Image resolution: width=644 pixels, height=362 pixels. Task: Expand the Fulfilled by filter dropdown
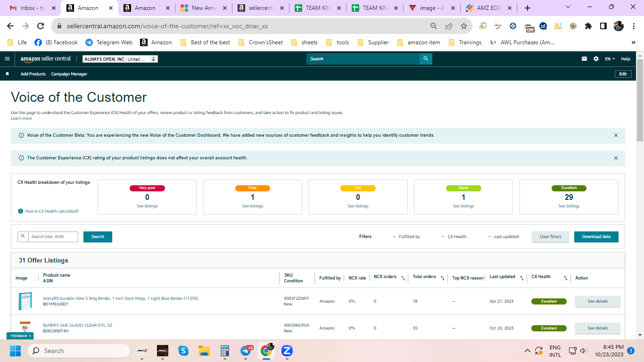[x=406, y=237]
